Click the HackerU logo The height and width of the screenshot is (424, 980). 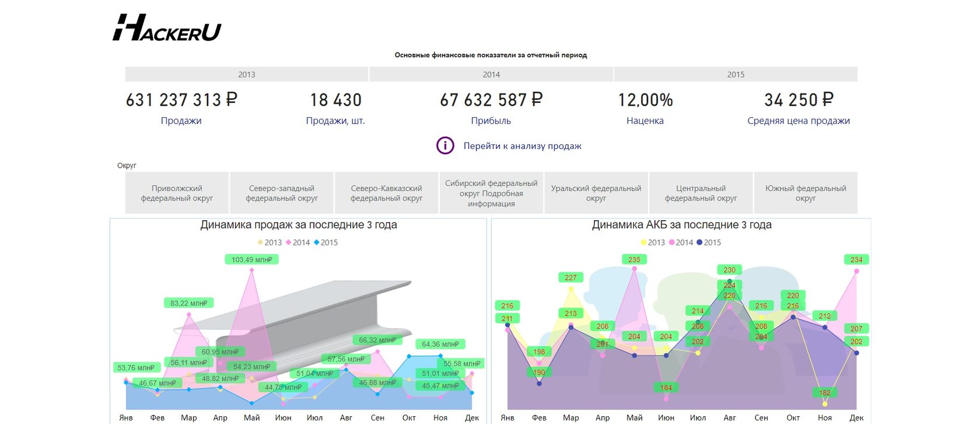(167, 27)
